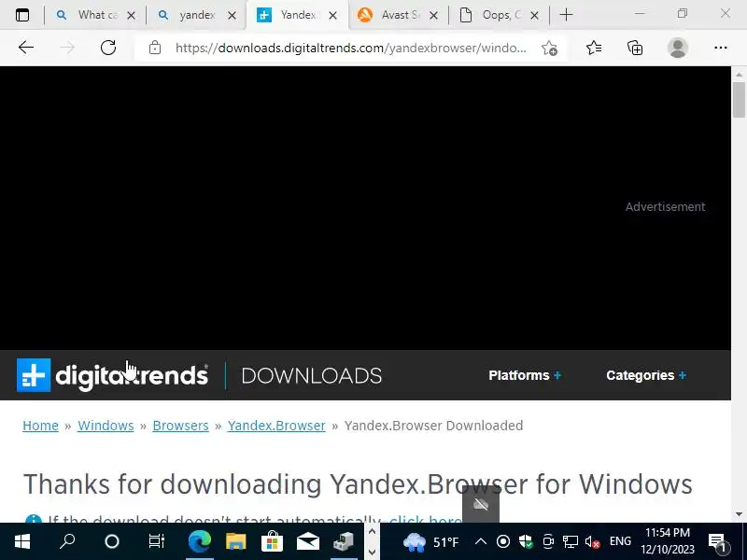Open the Yandex.Browser breadcrumb link
This screenshot has height=560, width=747.
pyautogui.click(x=276, y=426)
